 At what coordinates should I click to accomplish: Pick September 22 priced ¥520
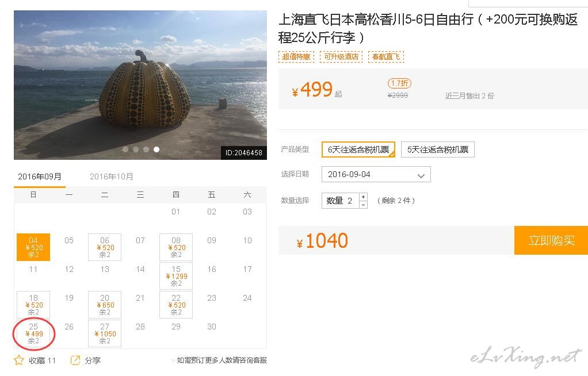[176, 305]
